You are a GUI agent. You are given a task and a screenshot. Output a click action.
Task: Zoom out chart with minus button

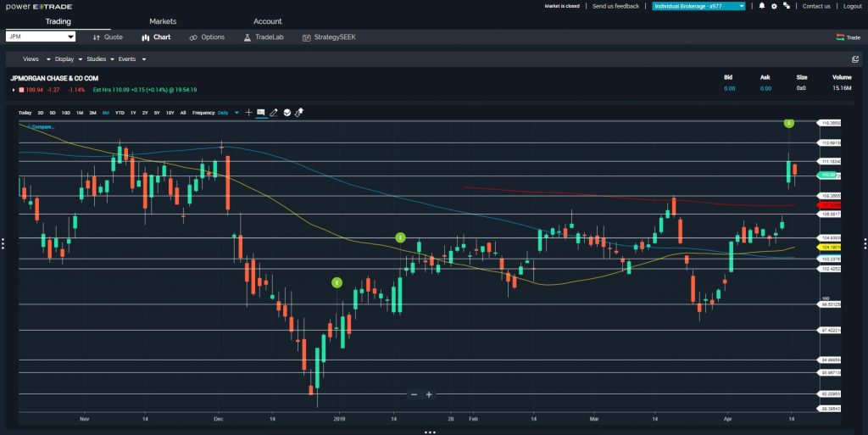(414, 394)
